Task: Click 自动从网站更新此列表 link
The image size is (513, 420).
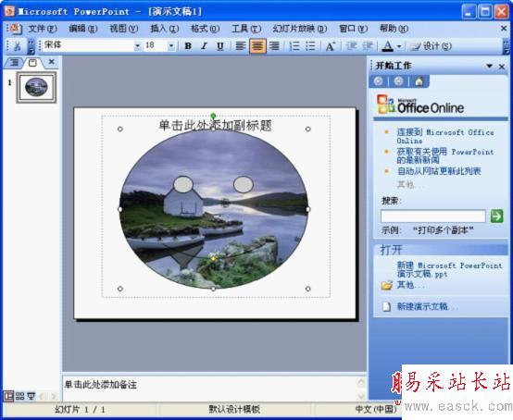Action: pos(439,171)
